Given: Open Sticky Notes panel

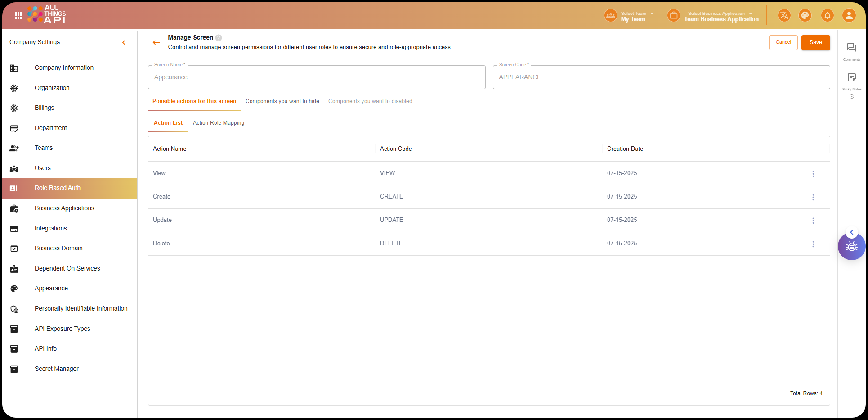Looking at the screenshot, I should click(851, 78).
